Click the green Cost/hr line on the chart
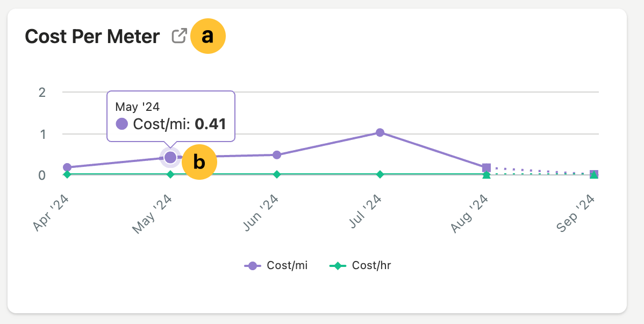 [328, 174]
